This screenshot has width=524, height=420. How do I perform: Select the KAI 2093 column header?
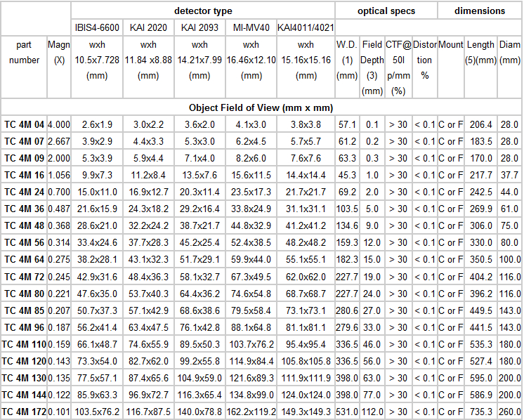pos(199,28)
